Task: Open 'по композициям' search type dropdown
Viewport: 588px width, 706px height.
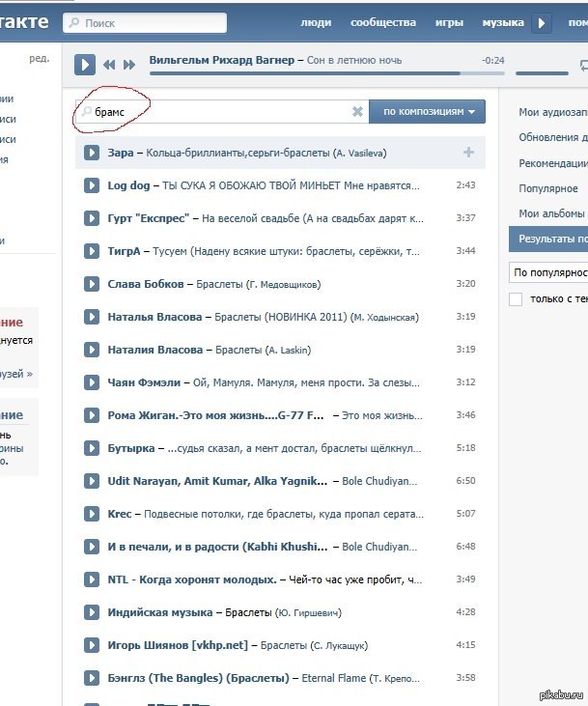Action: (428, 112)
